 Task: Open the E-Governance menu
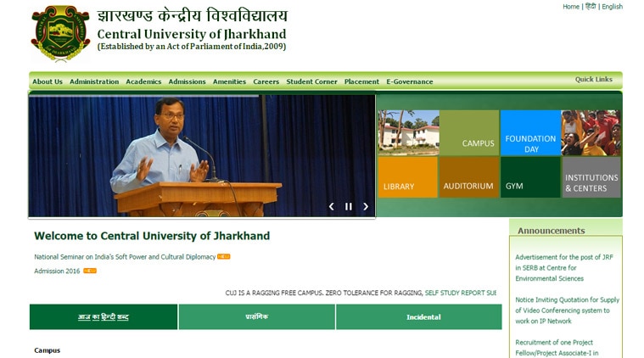(x=410, y=81)
